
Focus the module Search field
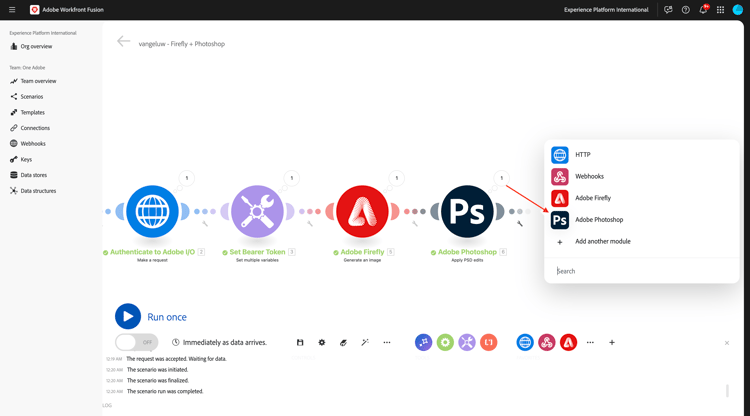coord(641,271)
